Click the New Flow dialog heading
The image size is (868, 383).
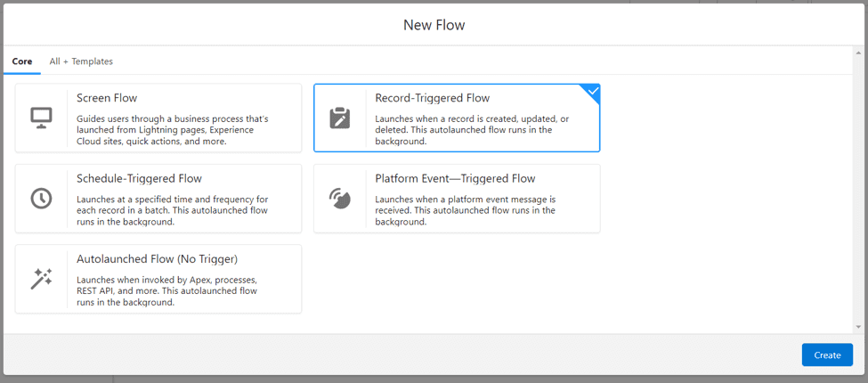point(434,25)
